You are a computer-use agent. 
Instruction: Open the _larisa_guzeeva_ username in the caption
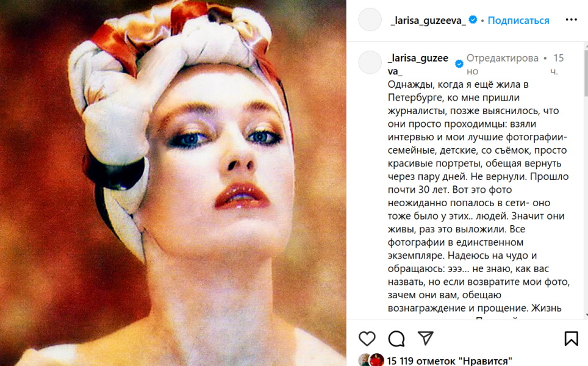[x=418, y=65]
